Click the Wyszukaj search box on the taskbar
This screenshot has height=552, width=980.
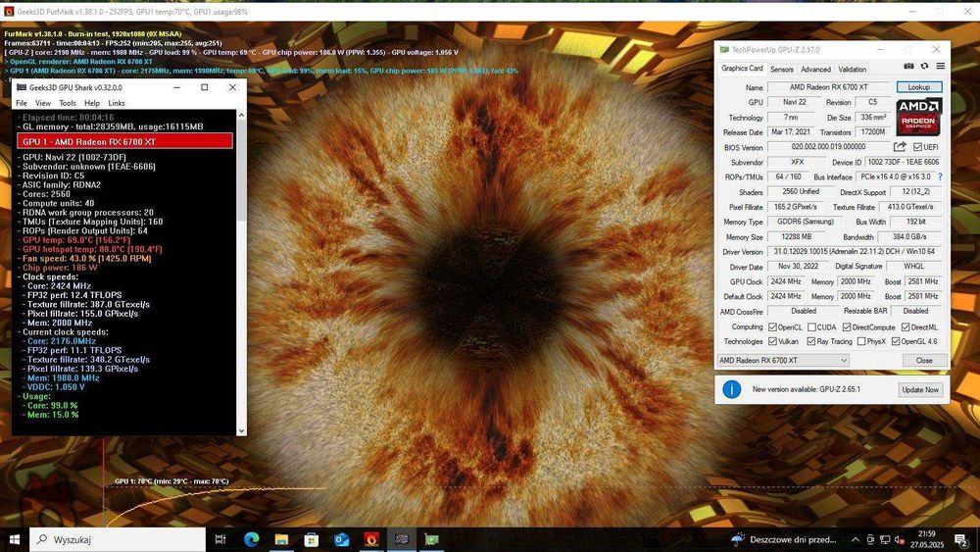tap(117, 539)
